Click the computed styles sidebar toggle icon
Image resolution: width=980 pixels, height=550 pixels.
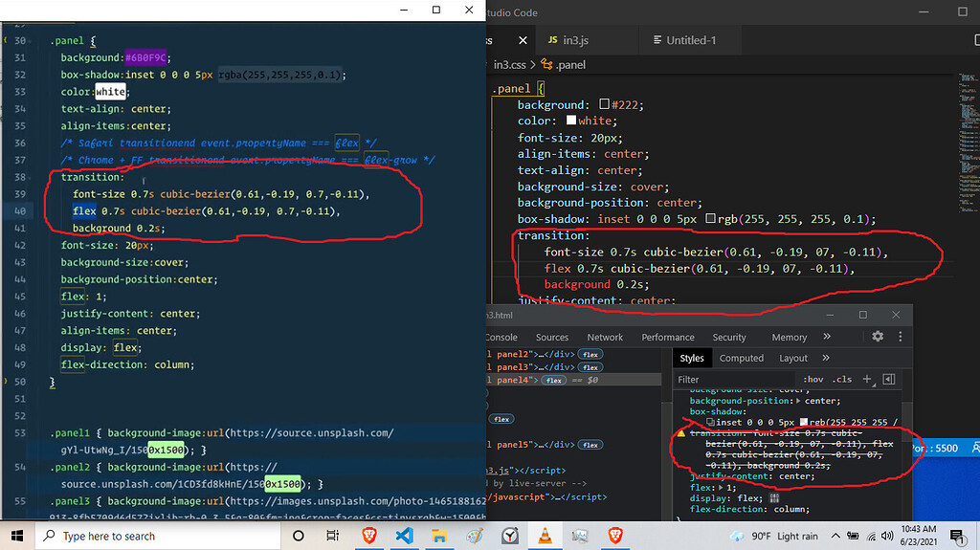pos(888,380)
